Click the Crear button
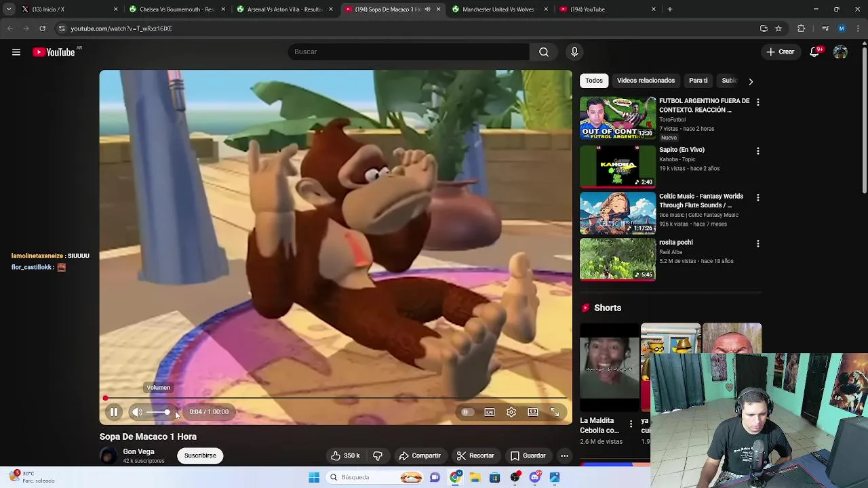868x488 pixels. (781, 52)
